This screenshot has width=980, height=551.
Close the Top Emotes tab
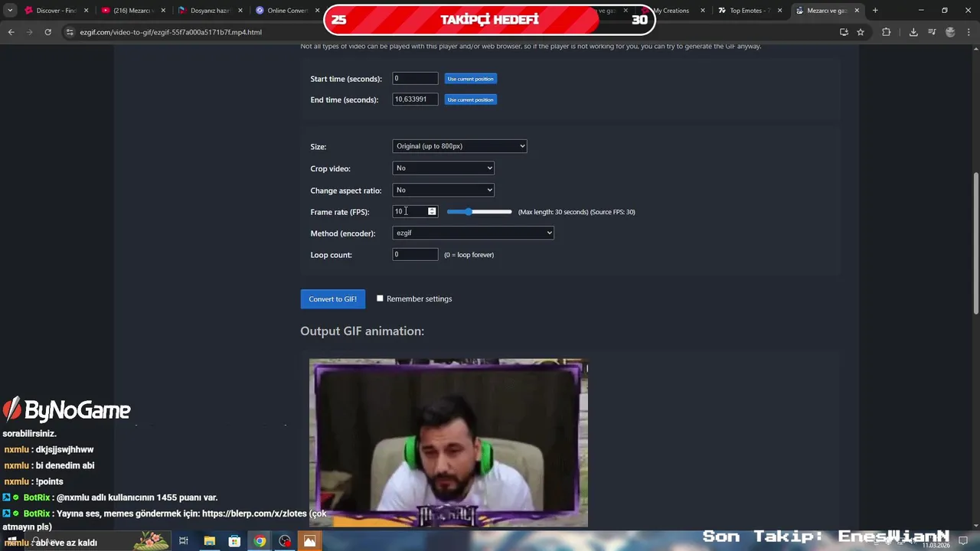coord(780,11)
